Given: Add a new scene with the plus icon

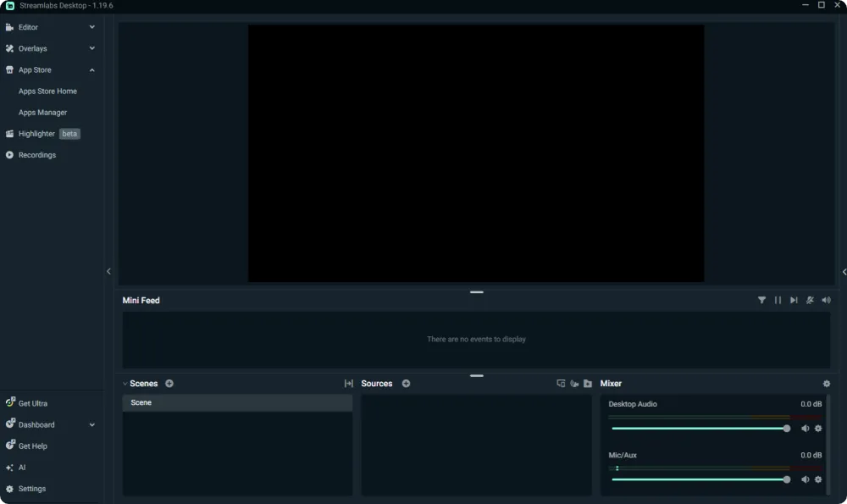Looking at the screenshot, I should [x=169, y=384].
